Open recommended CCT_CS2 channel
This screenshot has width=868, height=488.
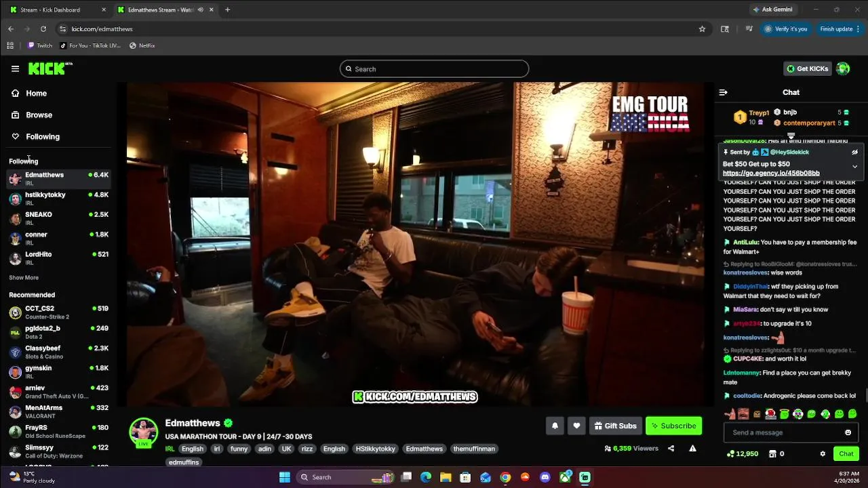tap(58, 312)
